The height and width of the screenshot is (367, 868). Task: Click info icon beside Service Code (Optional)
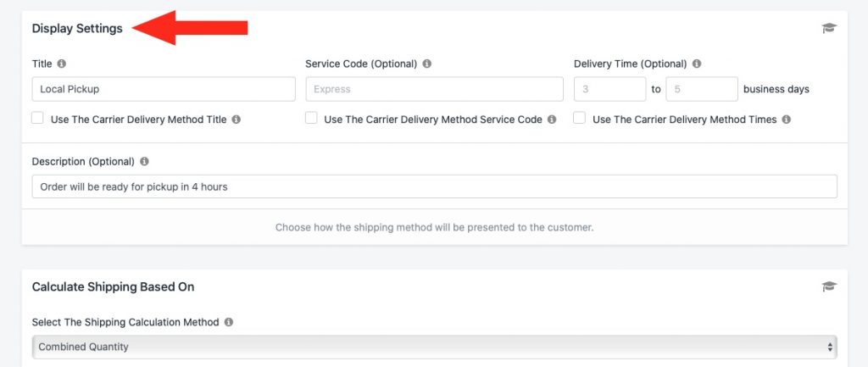click(x=427, y=64)
